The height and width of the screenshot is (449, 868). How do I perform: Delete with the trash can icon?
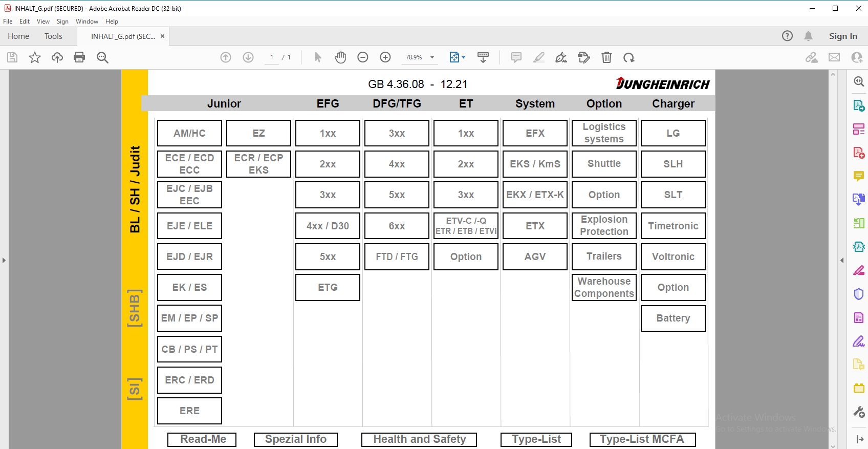click(606, 57)
